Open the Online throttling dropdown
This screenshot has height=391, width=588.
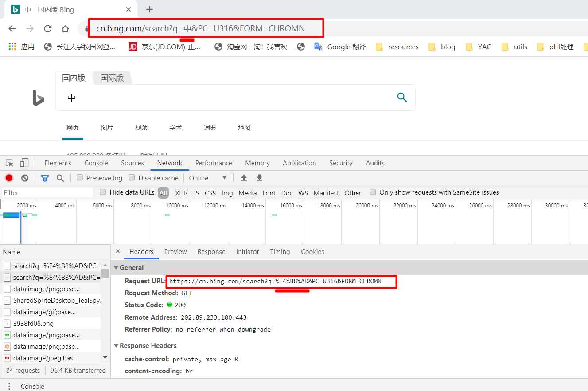pyautogui.click(x=208, y=178)
